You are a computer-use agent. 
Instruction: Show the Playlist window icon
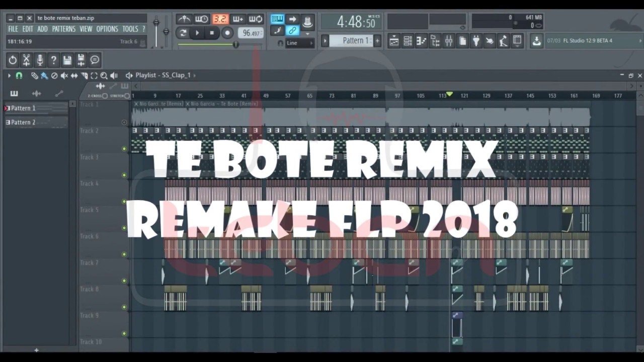[394, 41]
